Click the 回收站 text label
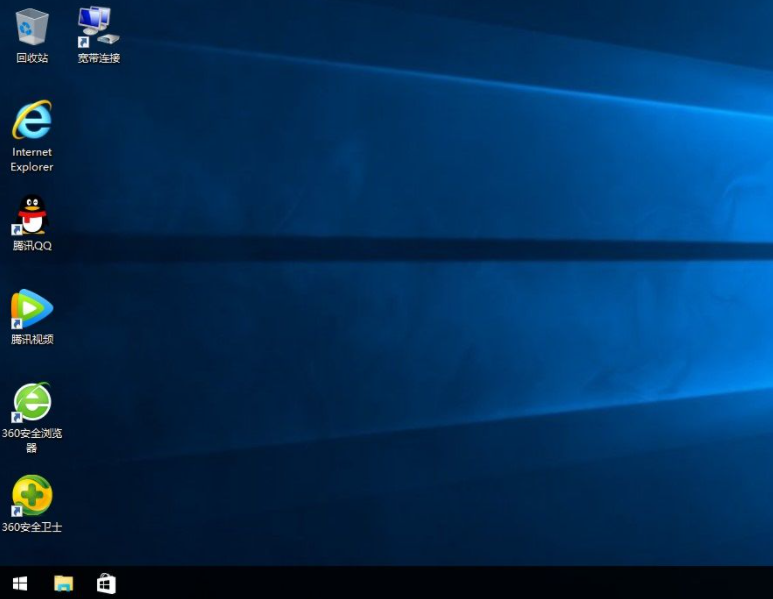 pos(32,58)
